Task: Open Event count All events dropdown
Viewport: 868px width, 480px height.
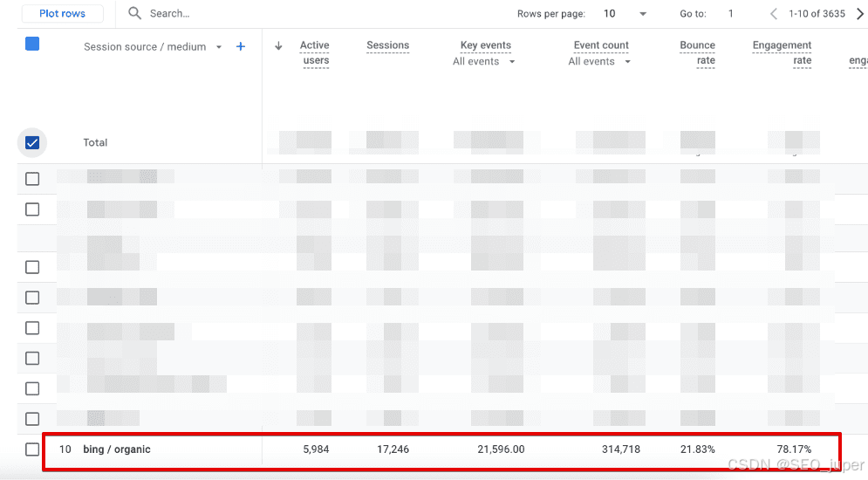Action: (599, 61)
